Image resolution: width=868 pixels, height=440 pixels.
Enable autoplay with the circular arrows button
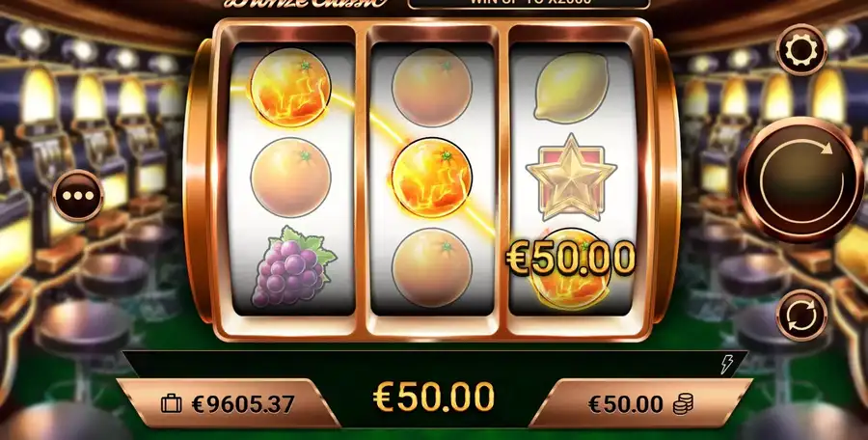(x=801, y=315)
